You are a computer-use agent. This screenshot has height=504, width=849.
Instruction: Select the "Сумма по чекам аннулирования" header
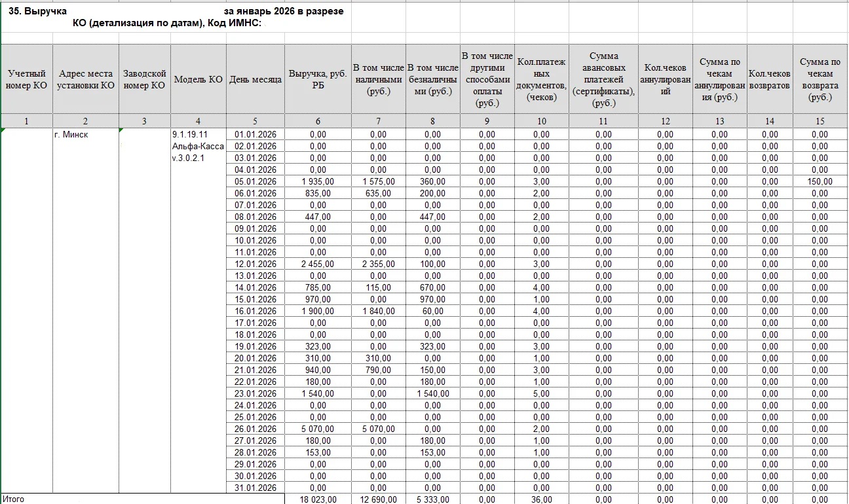click(720, 79)
